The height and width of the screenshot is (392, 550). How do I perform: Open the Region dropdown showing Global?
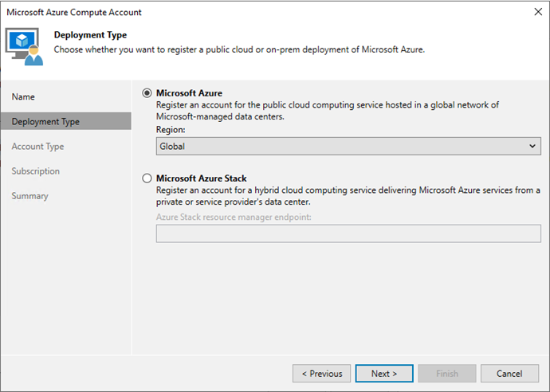pos(348,147)
